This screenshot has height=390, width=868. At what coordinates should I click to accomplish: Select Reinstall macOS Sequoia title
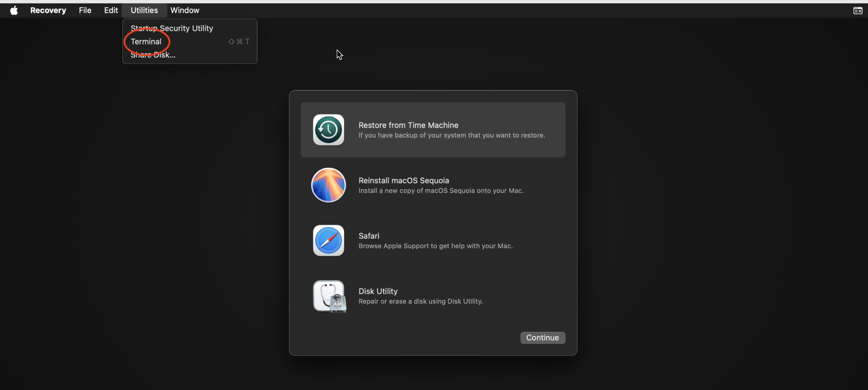[x=404, y=180]
